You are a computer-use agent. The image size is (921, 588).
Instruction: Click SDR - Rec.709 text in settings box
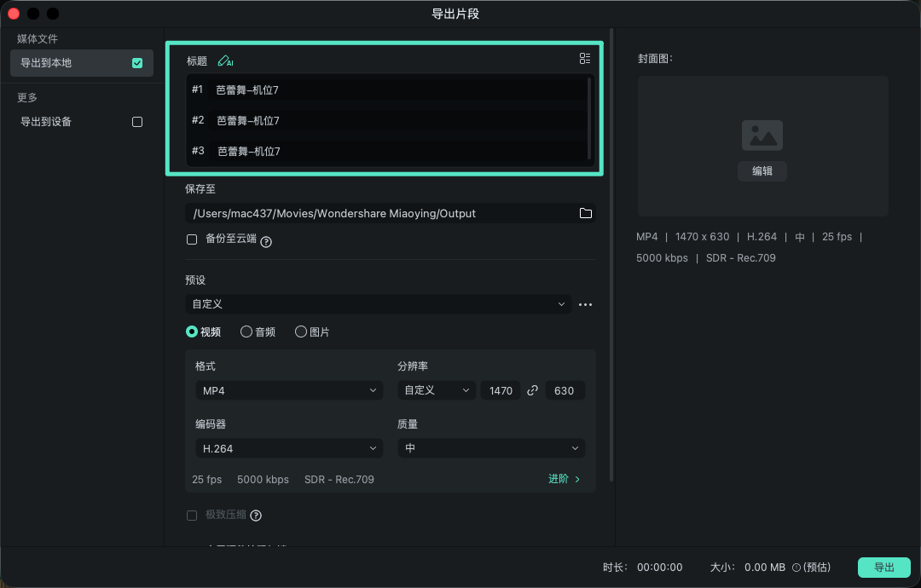tap(339, 480)
